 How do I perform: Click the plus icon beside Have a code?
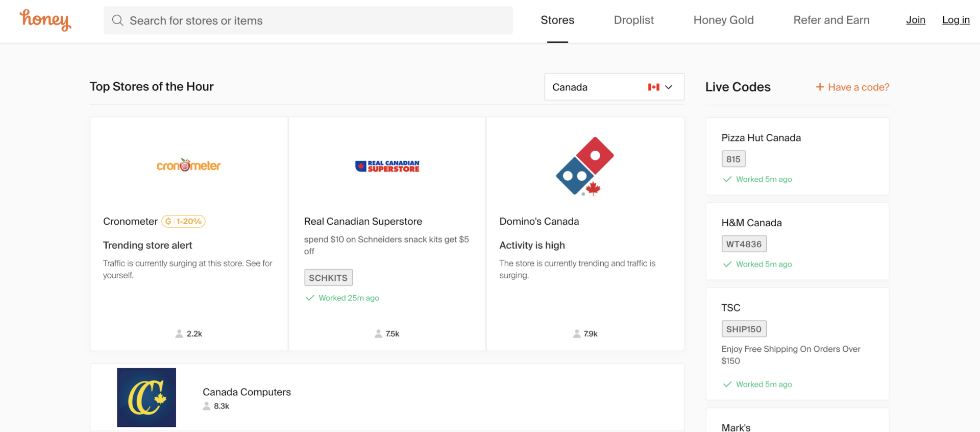pyautogui.click(x=820, y=87)
